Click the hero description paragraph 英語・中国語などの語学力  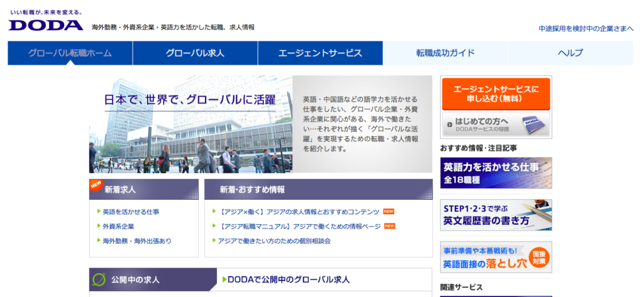pos(360,124)
